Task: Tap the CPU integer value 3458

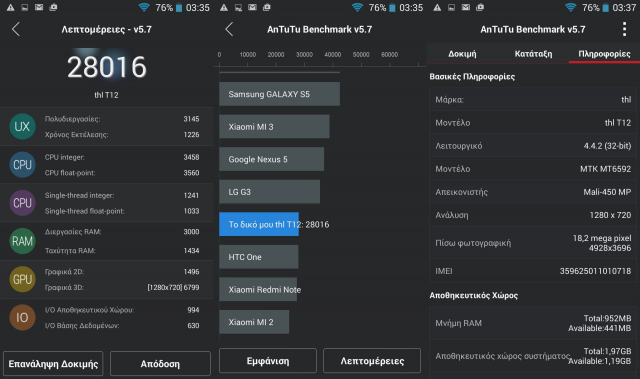Action: 191,157
